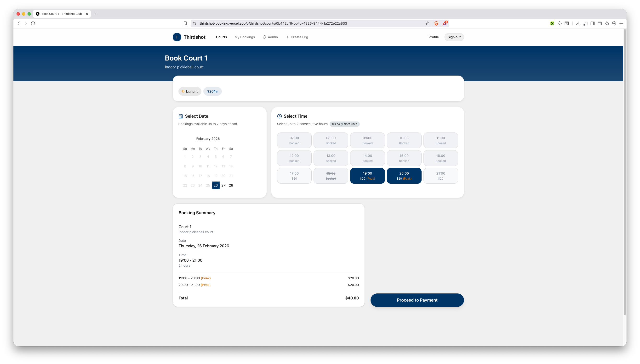Open the browser hamburger menu
This screenshot has width=640, height=364.
click(x=621, y=23)
